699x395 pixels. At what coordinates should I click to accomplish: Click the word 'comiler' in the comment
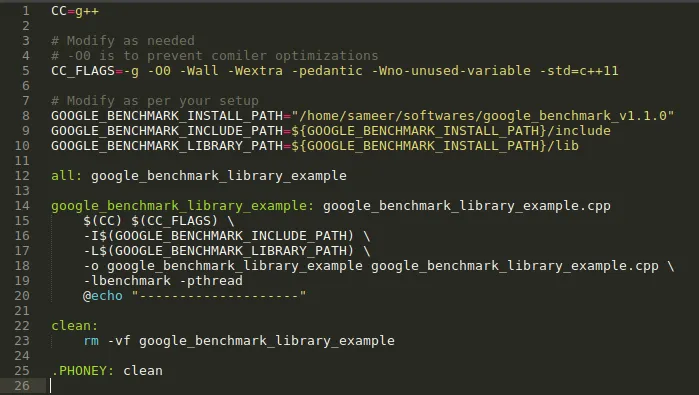coord(239,56)
